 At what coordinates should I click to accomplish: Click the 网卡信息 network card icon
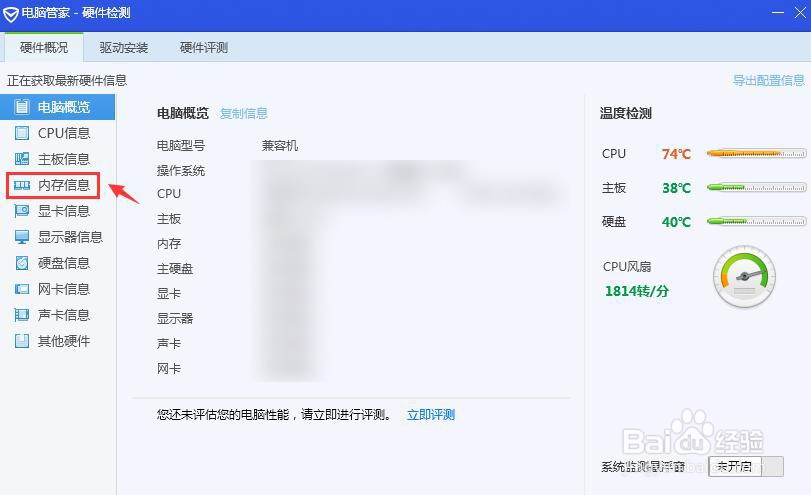(22, 289)
